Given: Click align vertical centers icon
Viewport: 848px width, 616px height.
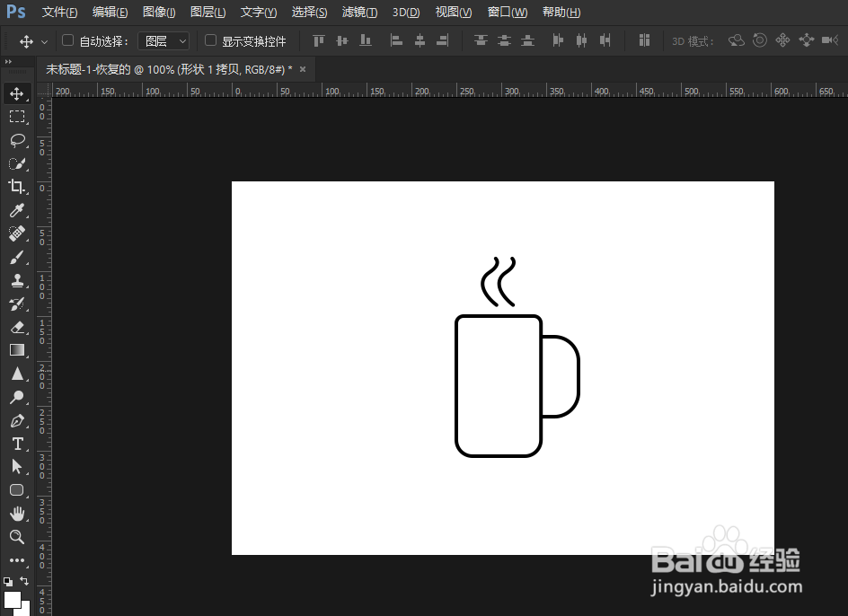Looking at the screenshot, I should pos(341,40).
